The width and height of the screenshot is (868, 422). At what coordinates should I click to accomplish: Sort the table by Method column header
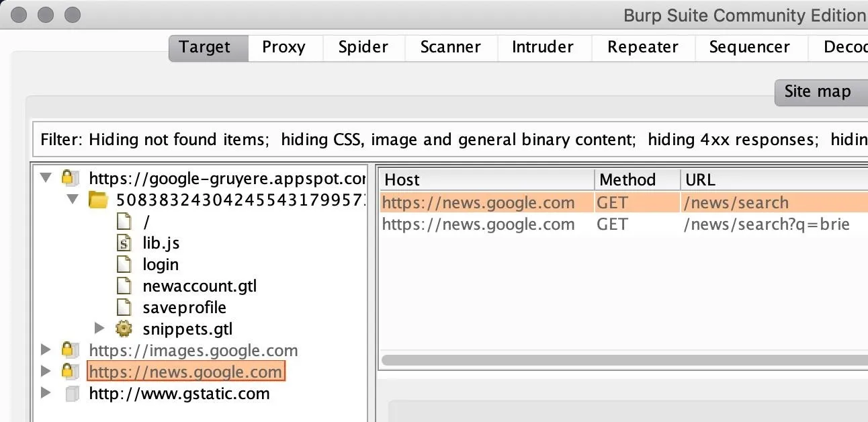[637, 179]
